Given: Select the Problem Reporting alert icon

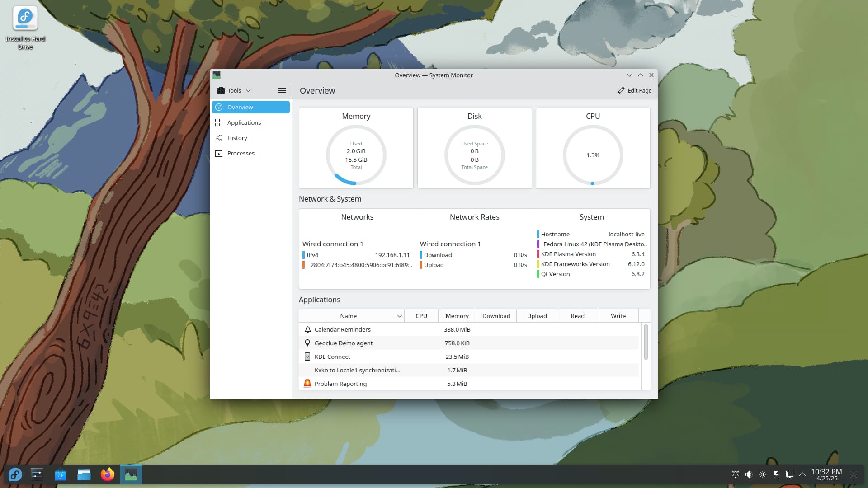Looking at the screenshot, I should pos(307,384).
